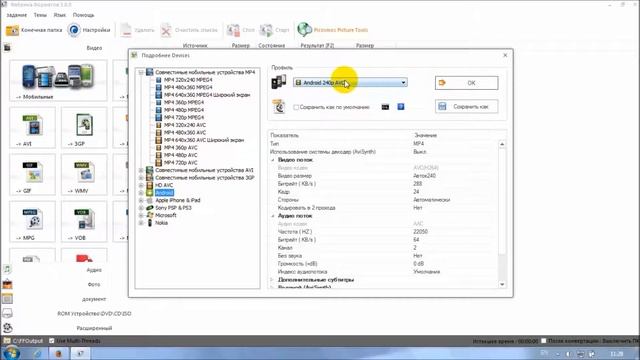
Task: Expand the Nokia tree node
Action: click(141, 223)
